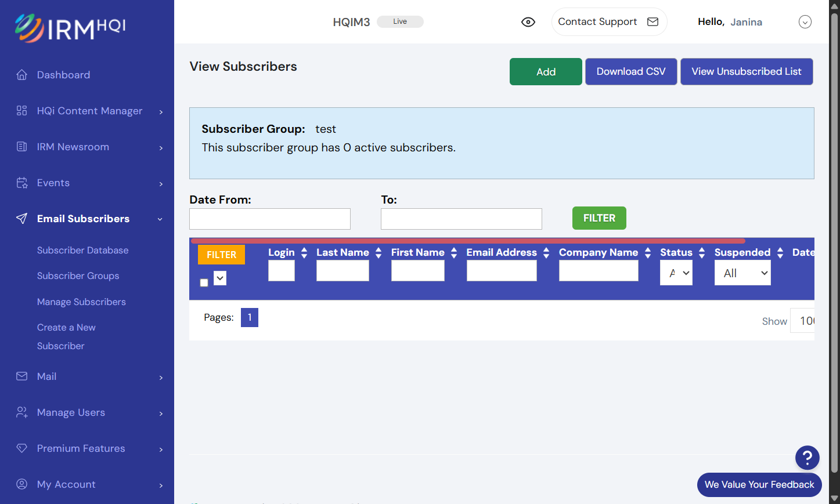840x504 pixels.
Task: Click the Date From input field
Action: pos(270,219)
